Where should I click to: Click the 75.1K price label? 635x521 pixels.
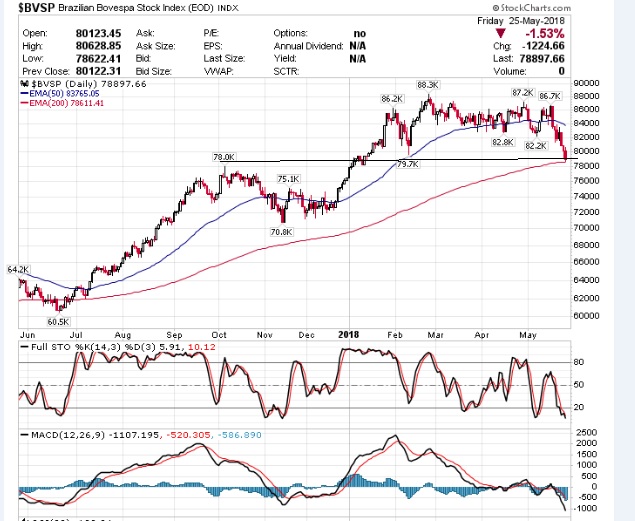click(x=289, y=179)
